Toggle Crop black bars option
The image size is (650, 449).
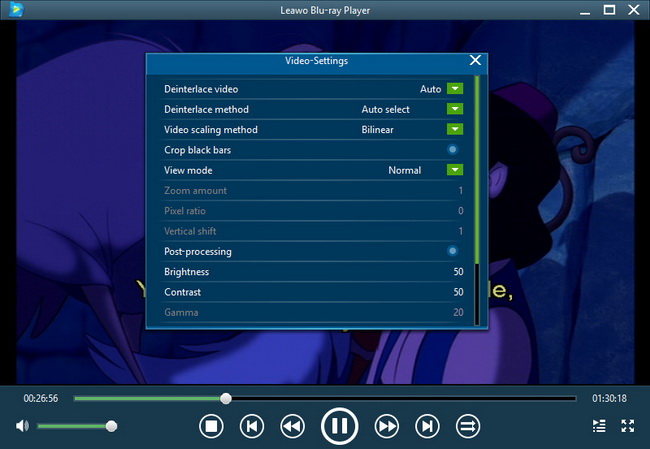(453, 150)
